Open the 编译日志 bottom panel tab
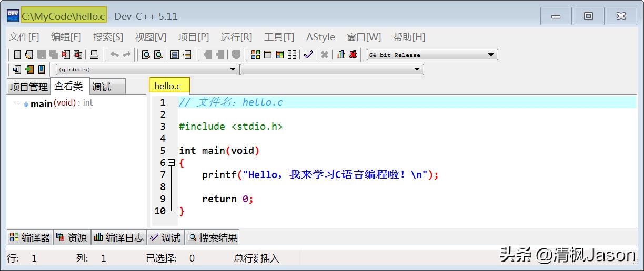This screenshot has width=644, height=271. (118, 237)
